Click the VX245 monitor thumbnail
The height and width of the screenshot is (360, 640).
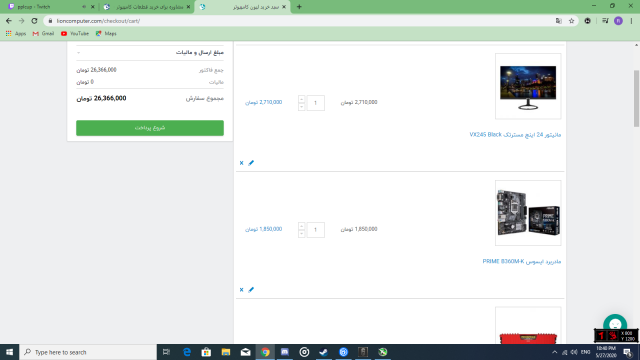pyautogui.click(x=528, y=86)
